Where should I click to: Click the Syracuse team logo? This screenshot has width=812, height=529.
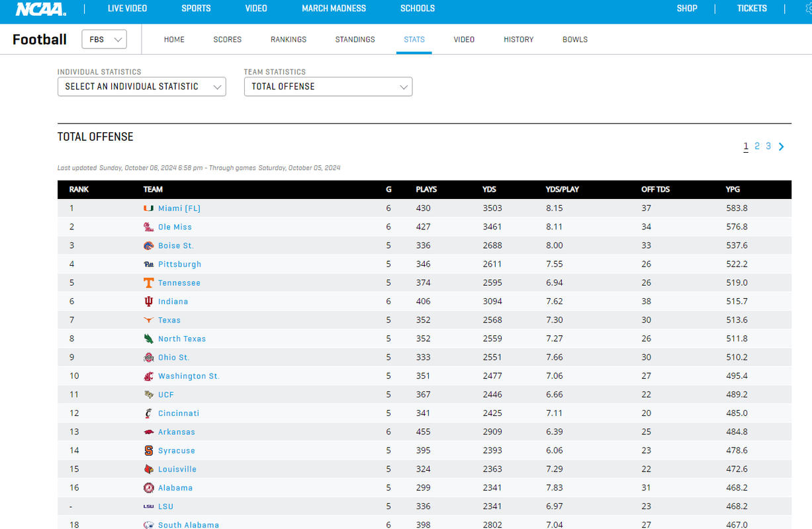pyautogui.click(x=149, y=450)
